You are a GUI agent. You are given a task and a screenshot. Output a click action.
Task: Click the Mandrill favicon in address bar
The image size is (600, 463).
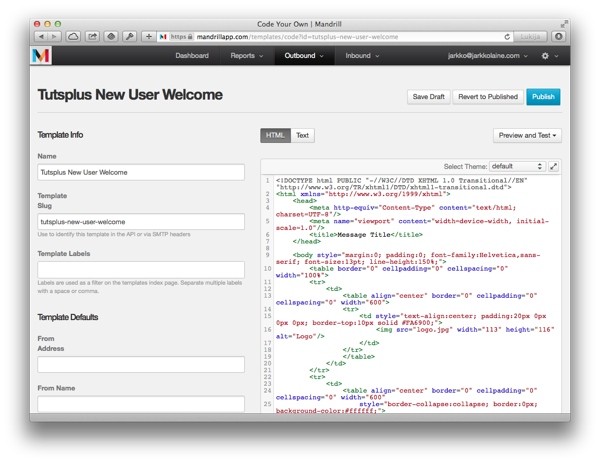[163, 37]
